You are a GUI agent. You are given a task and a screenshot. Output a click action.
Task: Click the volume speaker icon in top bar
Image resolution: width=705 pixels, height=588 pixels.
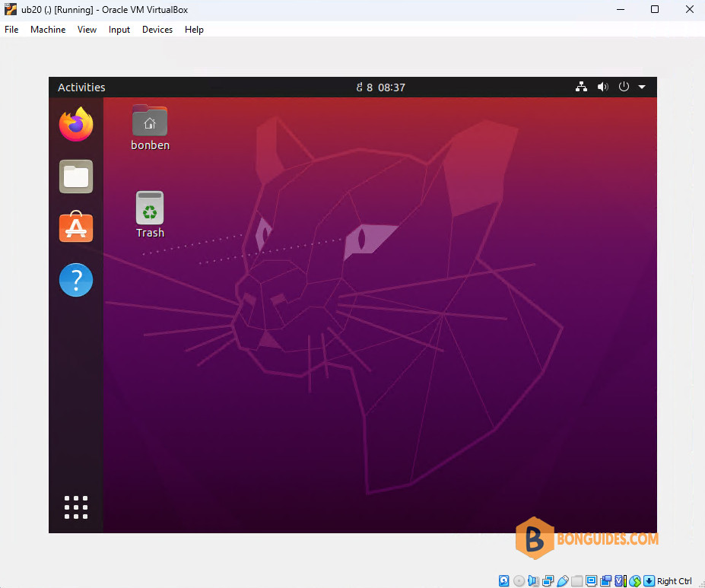602,87
